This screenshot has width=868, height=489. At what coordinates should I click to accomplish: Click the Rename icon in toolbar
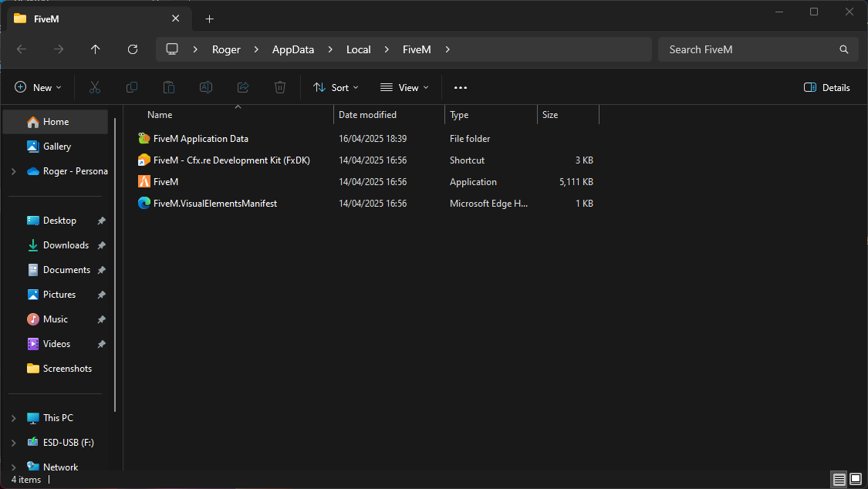(x=206, y=87)
